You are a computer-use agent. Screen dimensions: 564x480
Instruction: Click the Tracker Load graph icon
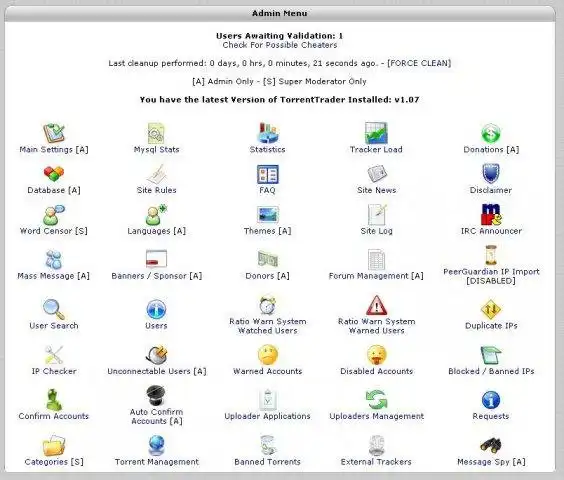point(376,133)
